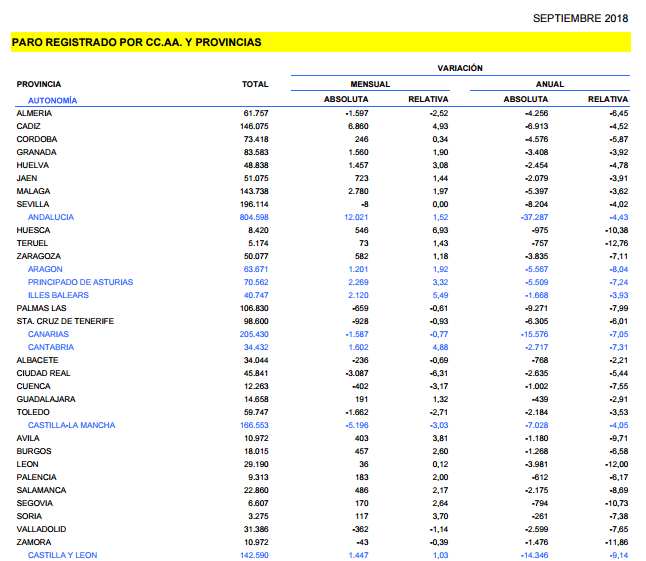Click SEVILLA total 196.114
Image resolution: width=646 pixels, height=561 pixels.
pyautogui.click(x=254, y=204)
